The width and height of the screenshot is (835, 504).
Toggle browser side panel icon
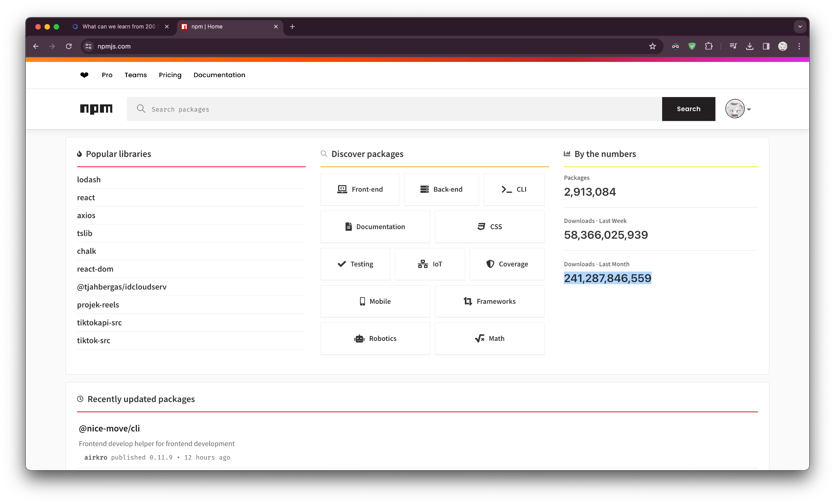[766, 46]
